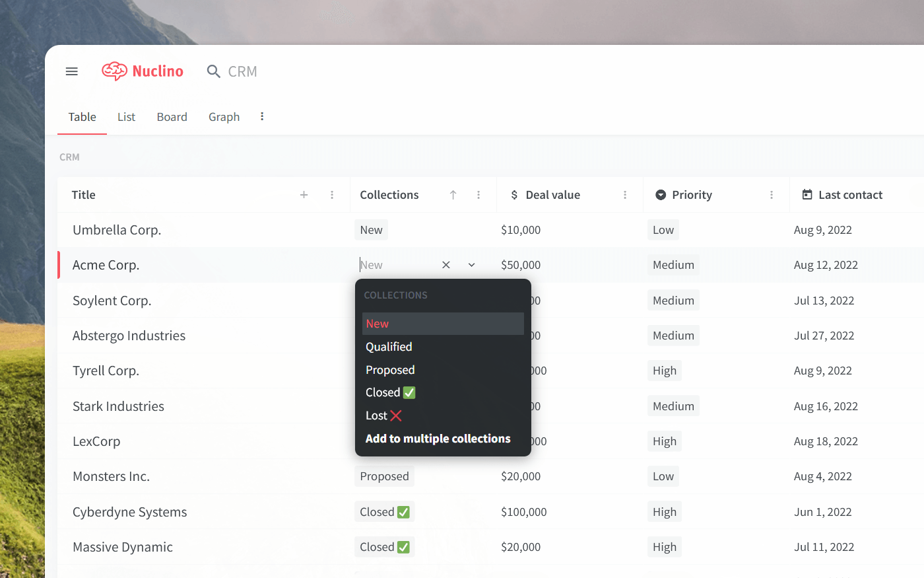Click the Proposed tag for Monsters Inc.
The height and width of the screenshot is (578, 924).
point(384,476)
